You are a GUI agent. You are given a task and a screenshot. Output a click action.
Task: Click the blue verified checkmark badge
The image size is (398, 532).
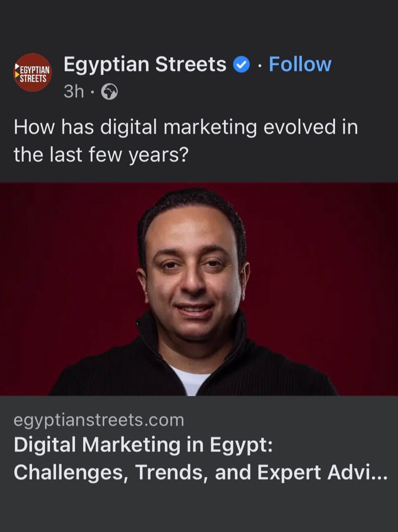tap(241, 65)
